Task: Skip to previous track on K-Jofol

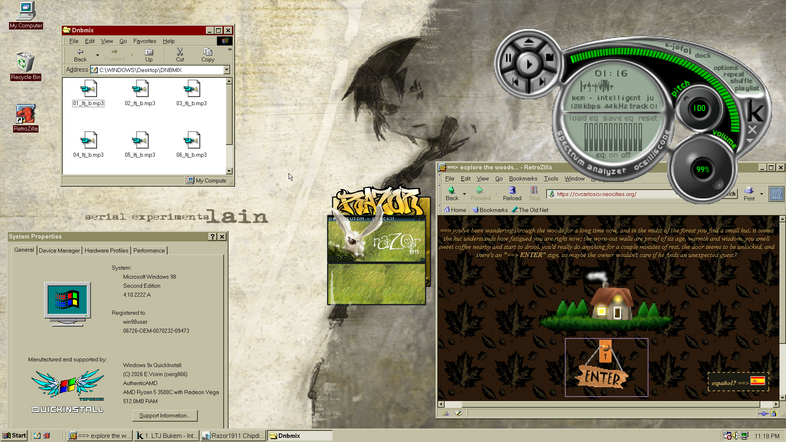Action: (517, 82)
